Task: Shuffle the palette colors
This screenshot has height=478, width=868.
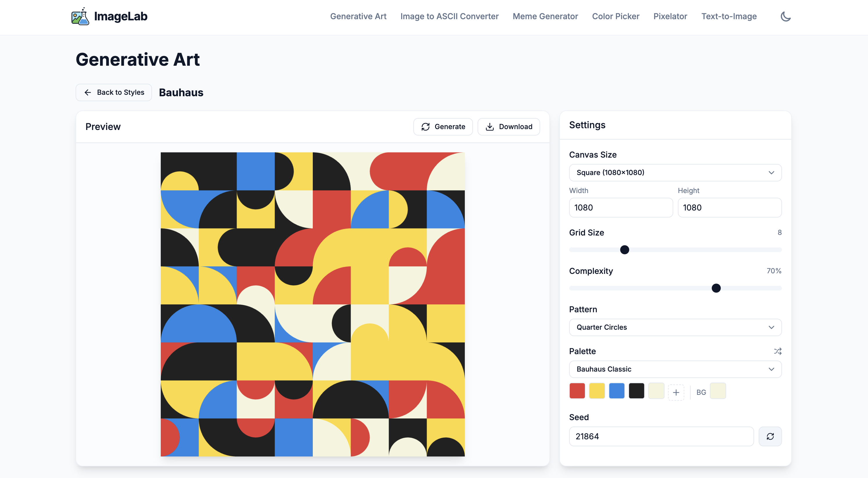Action: tap(778, 351)
